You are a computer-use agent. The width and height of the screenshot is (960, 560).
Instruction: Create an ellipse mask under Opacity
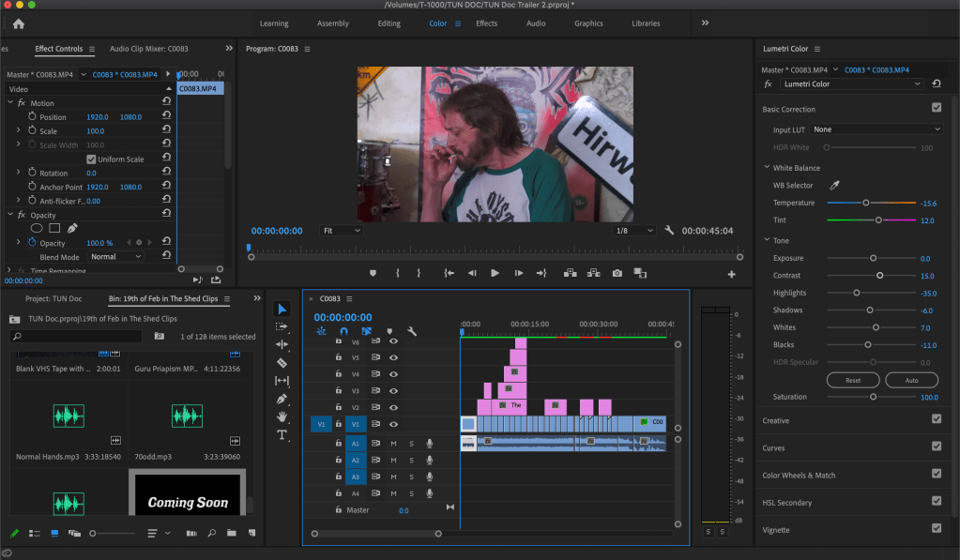pos(37,228)
